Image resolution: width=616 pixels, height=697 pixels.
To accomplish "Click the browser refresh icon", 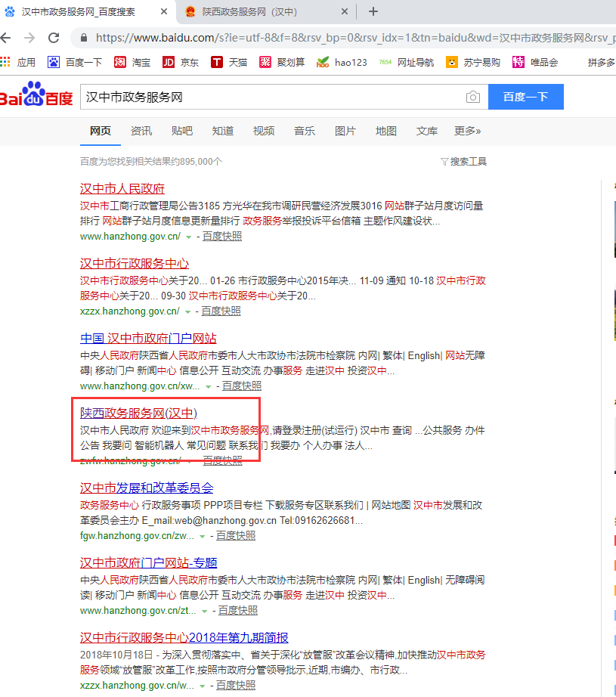I will click(53, 37).
